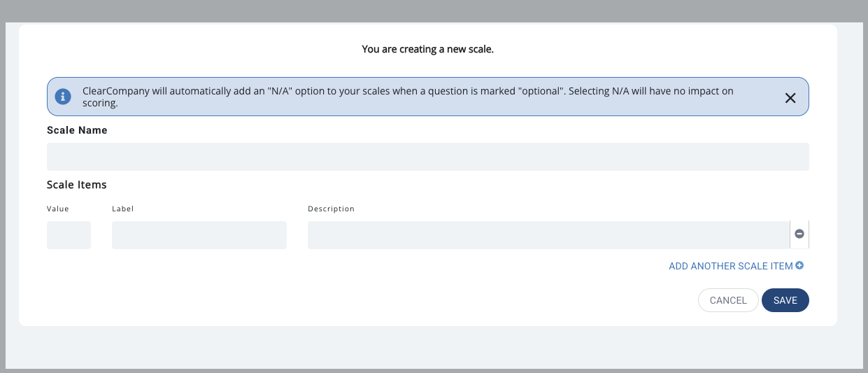Click Add Another Scale Item link
868x373 pixels.
[736, 266]
